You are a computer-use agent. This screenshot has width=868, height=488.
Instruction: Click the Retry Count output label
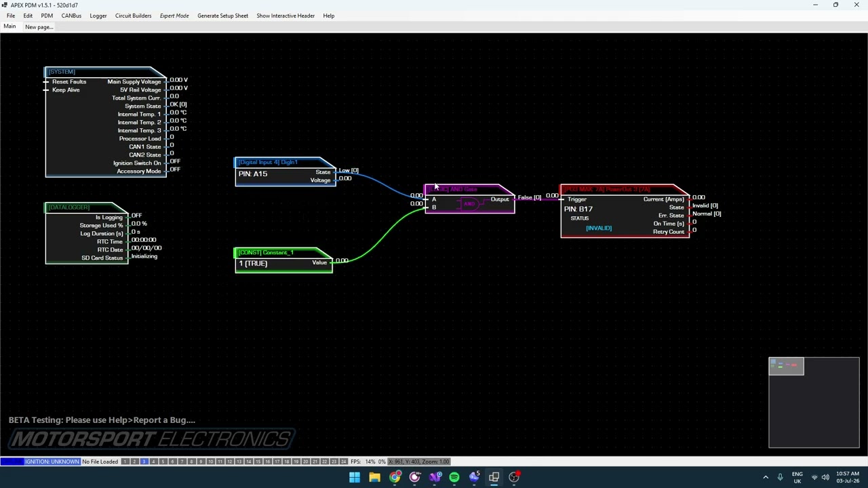(x=669, y=232)
